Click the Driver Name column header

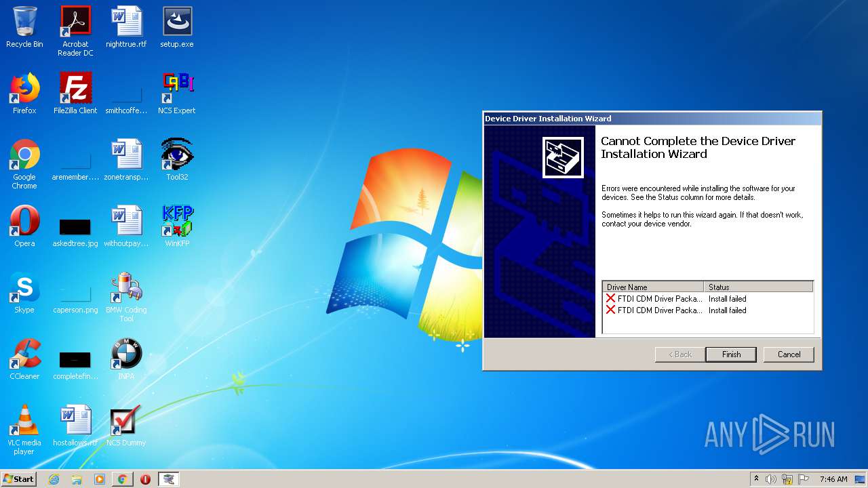pyautogui.click(x=653, y=287)
